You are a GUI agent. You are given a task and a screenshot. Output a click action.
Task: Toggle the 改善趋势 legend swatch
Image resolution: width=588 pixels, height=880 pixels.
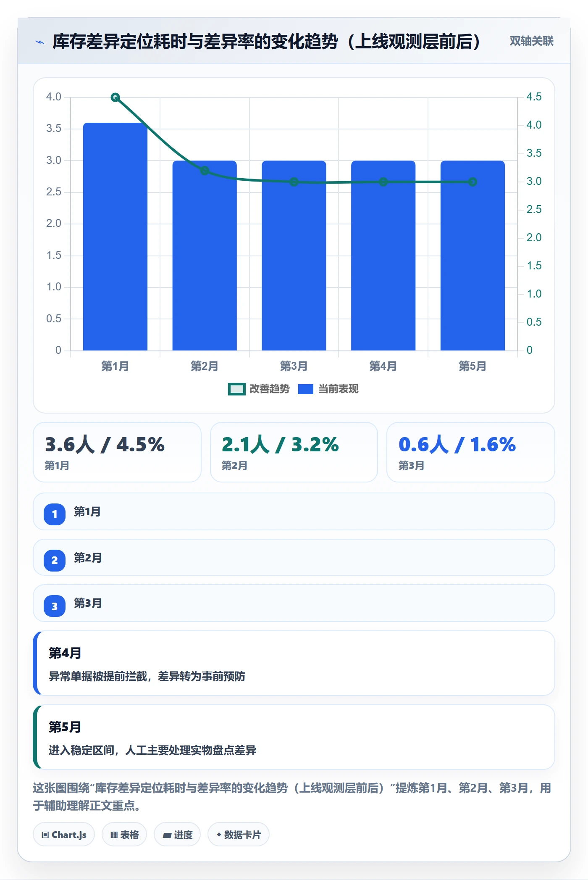(x=236, y=389)
